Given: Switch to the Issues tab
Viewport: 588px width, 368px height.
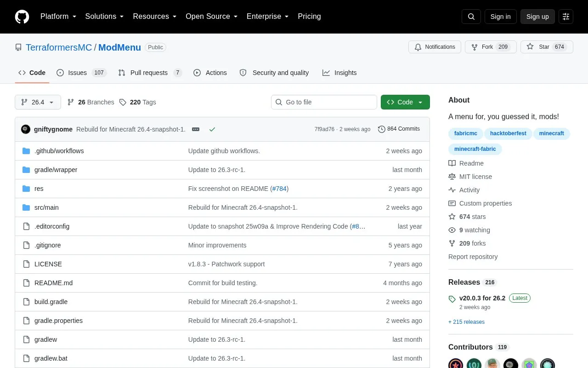Looking at the screenshot, I should (82, 73).
